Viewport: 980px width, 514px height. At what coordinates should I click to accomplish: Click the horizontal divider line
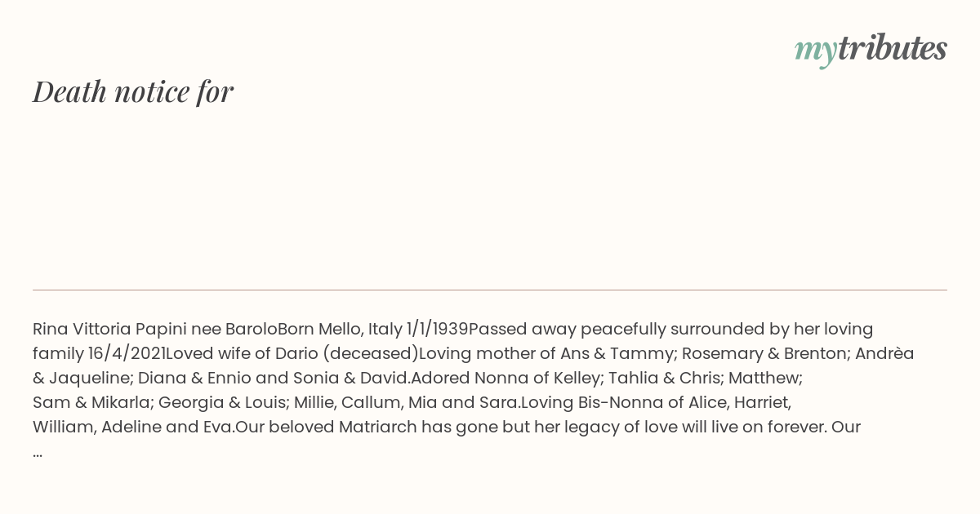pos(490,290)
